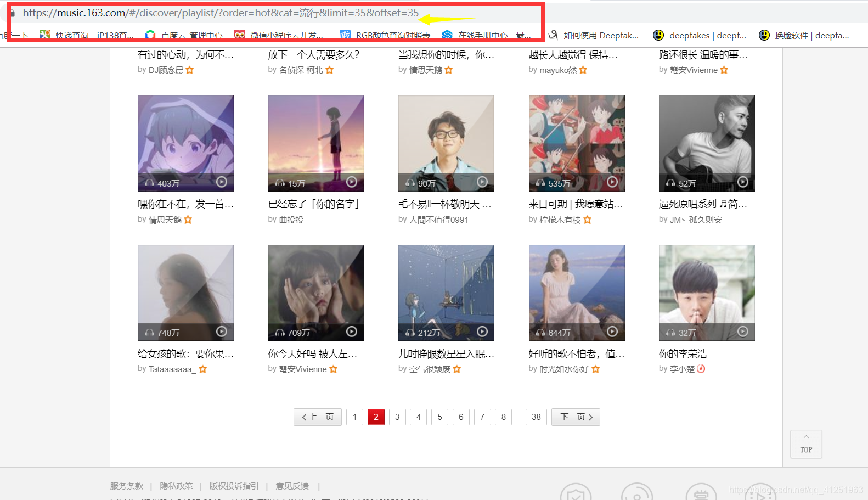Open the 微信小程序云开发 bookmark
The width and height of the screenshot is (868, 500).
tap(279, 35)
